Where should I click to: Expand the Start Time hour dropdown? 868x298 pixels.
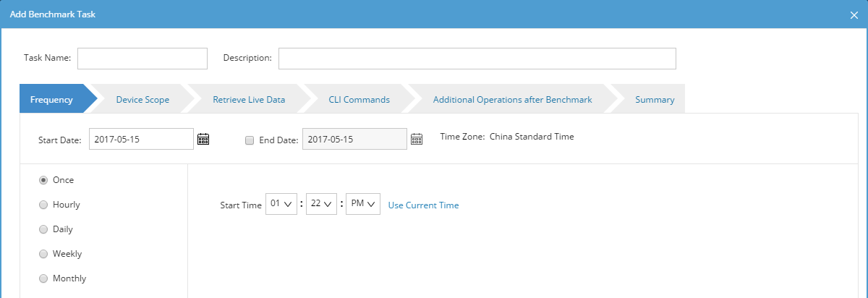click(x=281, y=205)
